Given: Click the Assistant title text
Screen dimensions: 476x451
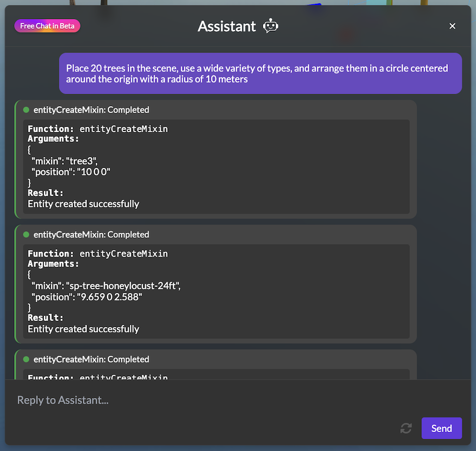Looking at the screenshot, I should click(x=227, y=26).
